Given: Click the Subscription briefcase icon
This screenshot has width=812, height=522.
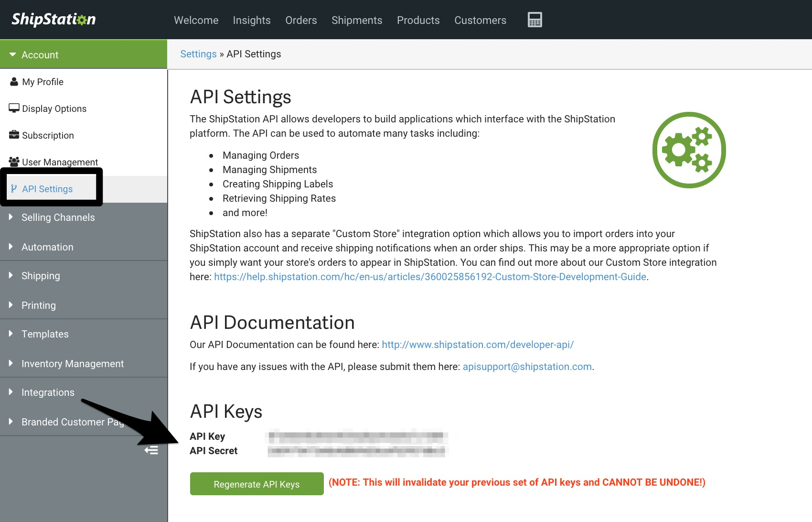Looking at the screenshot, I should (x=14, y=135).
